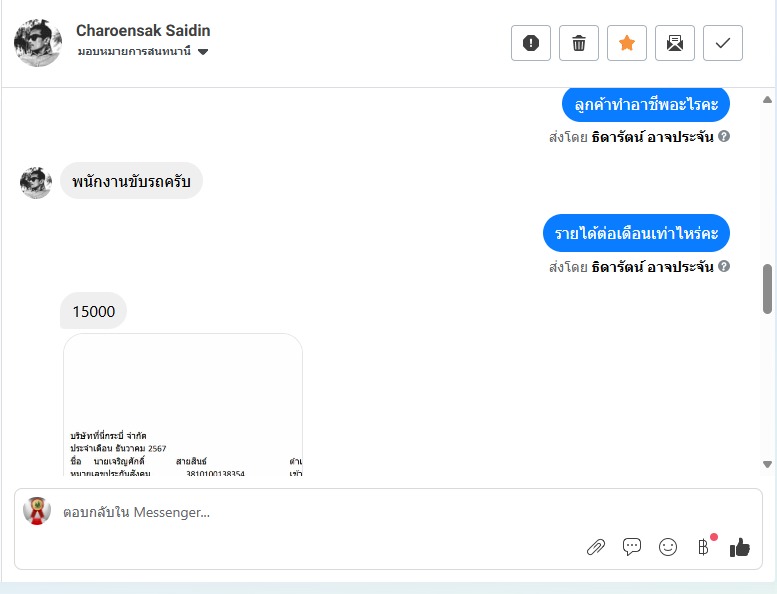The image size is (777, 594).
Task: Delete conversation using trash can icon
Action: coord(579,43)
